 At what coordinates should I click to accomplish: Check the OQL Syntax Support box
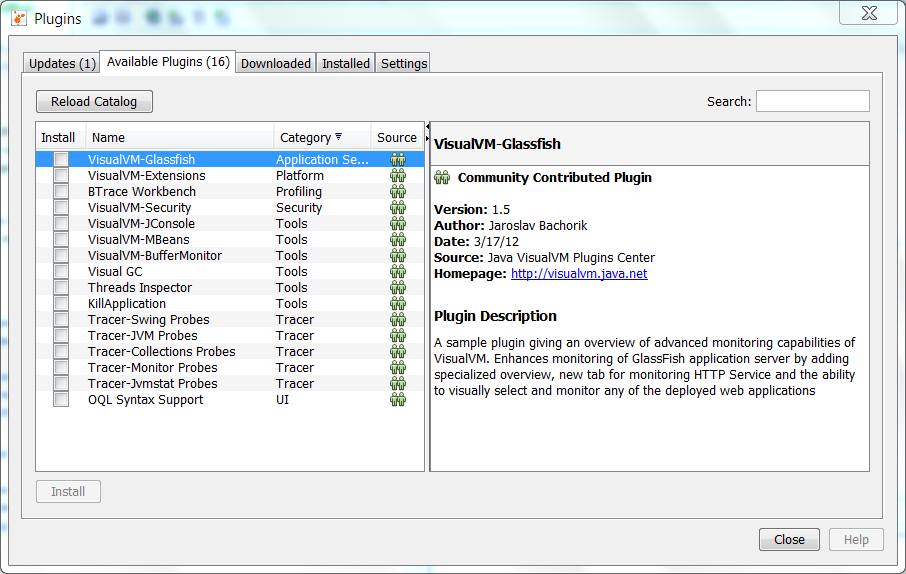pyautogui.click(x=61, y=399)
